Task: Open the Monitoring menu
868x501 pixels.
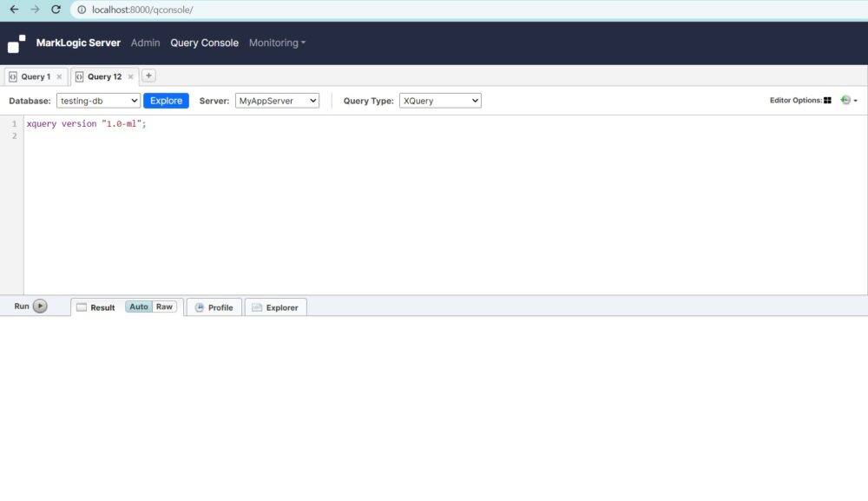Action: pos(276,43)
